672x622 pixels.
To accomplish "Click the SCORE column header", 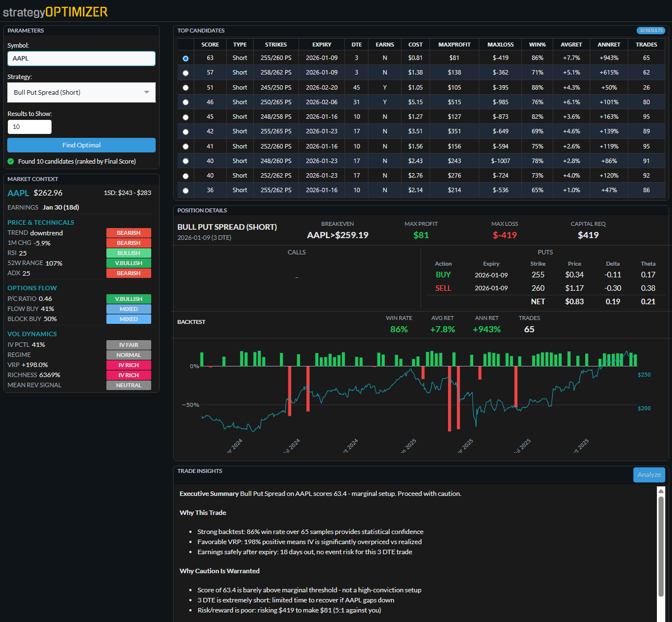I will pyautogui.click(x=210, y=44).
